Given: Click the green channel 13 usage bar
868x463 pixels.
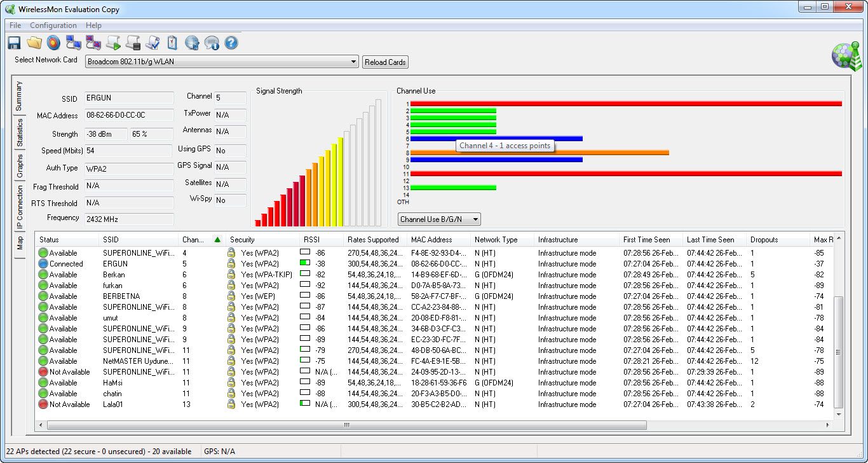Looking at the screenshot, I should [x=453, y=188].
